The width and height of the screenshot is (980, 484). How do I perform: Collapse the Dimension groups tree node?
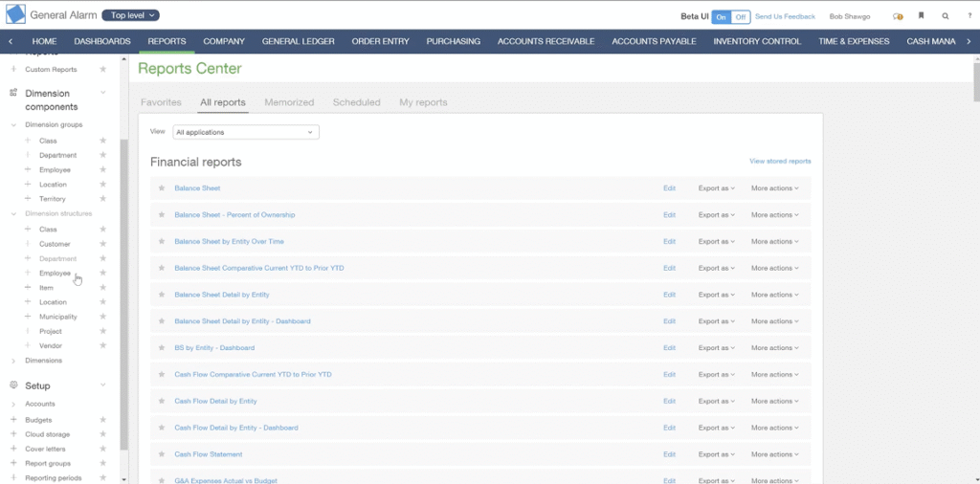click(x=13, y=125)
